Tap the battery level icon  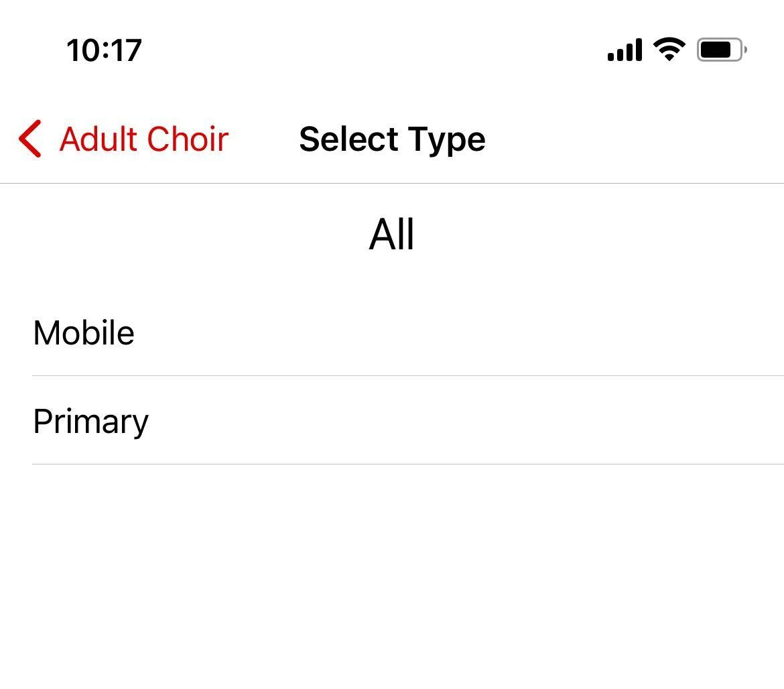coord(721,50)
